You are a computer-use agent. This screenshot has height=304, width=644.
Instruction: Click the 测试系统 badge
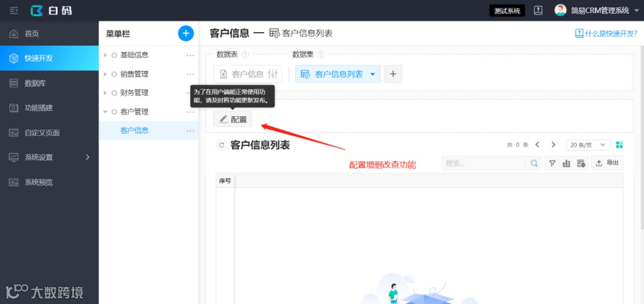507,11
